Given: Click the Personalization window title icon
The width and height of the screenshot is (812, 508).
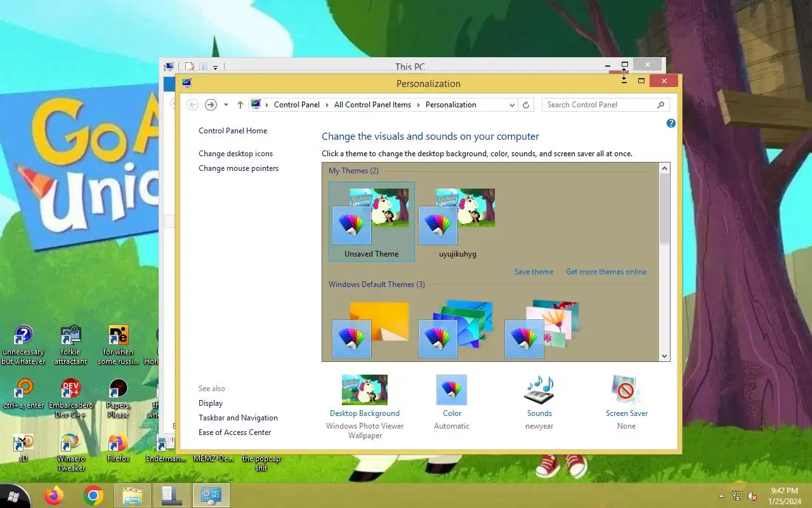Looking at the screenshot, I should [187, 83].
